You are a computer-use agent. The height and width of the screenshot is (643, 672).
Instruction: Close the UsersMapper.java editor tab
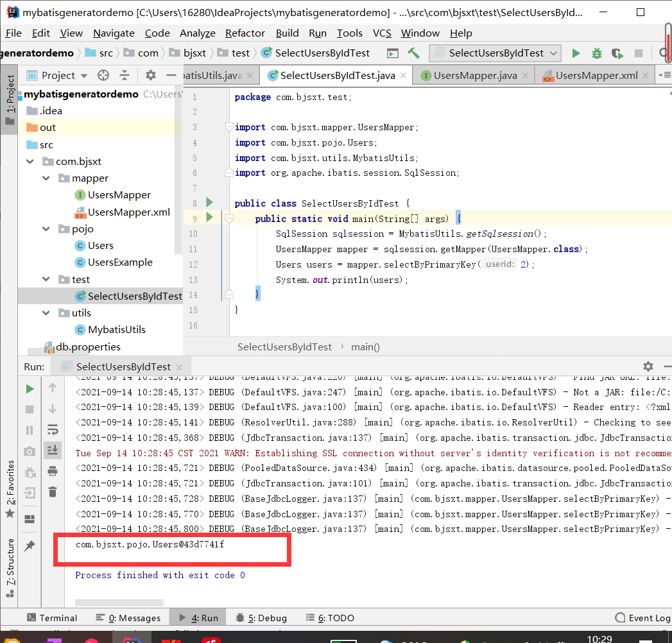point(526,75)
